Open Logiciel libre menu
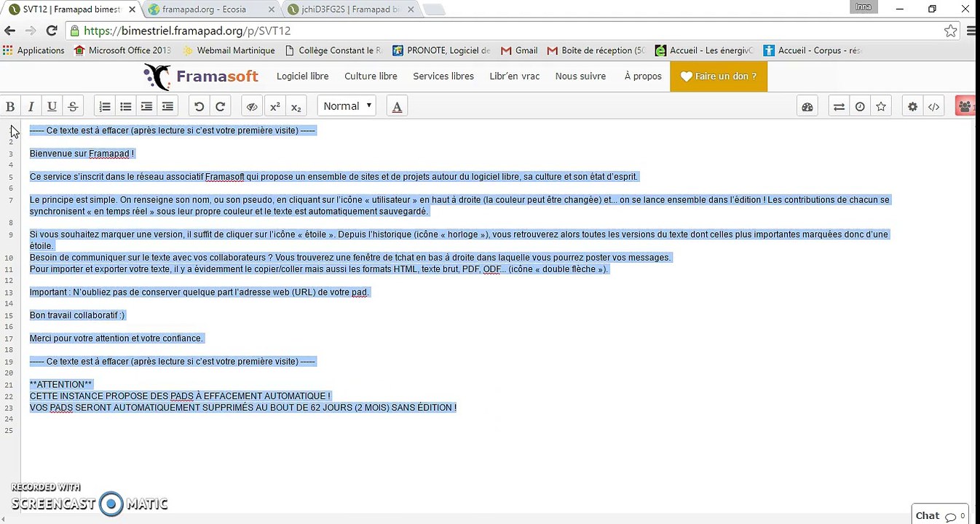Viewport: 980px width, 524px height. (x=302, y=76)
